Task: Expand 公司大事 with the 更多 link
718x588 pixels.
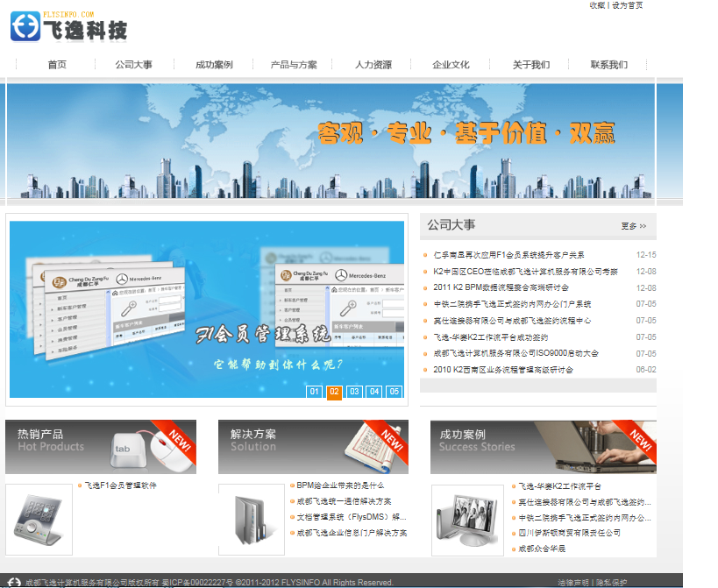Action: [x=633, y=226]
